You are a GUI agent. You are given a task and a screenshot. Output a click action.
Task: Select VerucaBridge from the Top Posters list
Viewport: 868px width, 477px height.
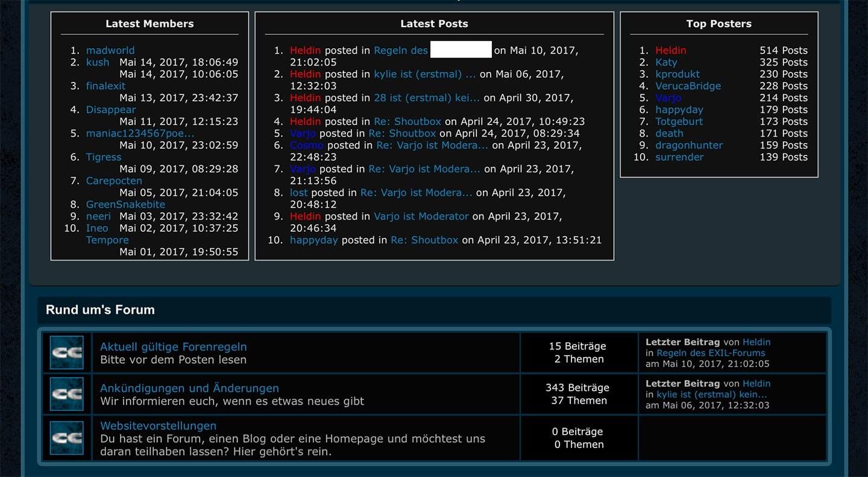coord(688,86)
